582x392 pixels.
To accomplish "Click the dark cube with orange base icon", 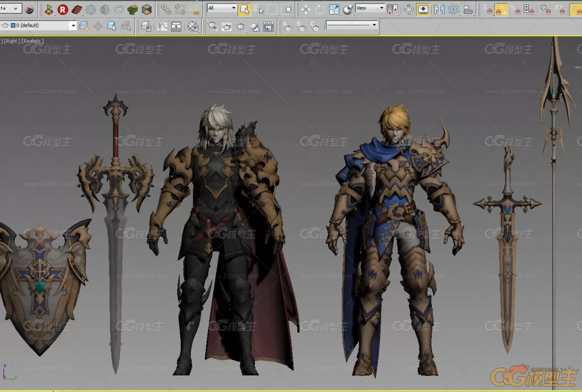I will click(147, 9).
